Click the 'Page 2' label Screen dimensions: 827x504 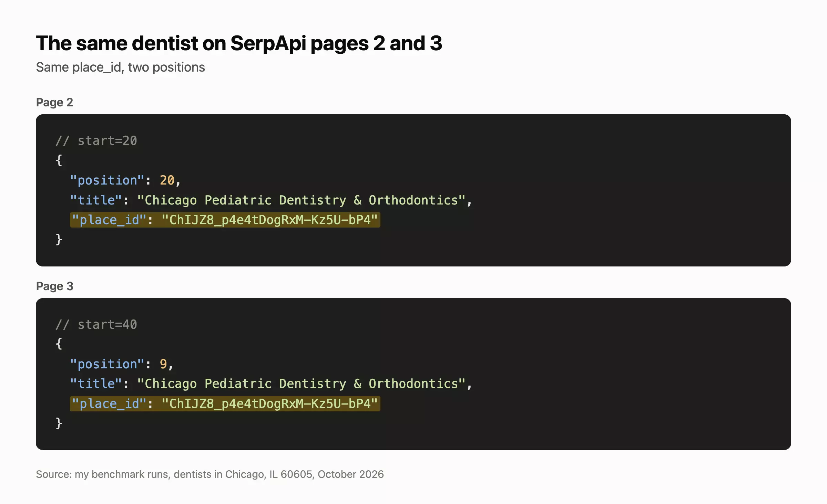tap(54, 103)
